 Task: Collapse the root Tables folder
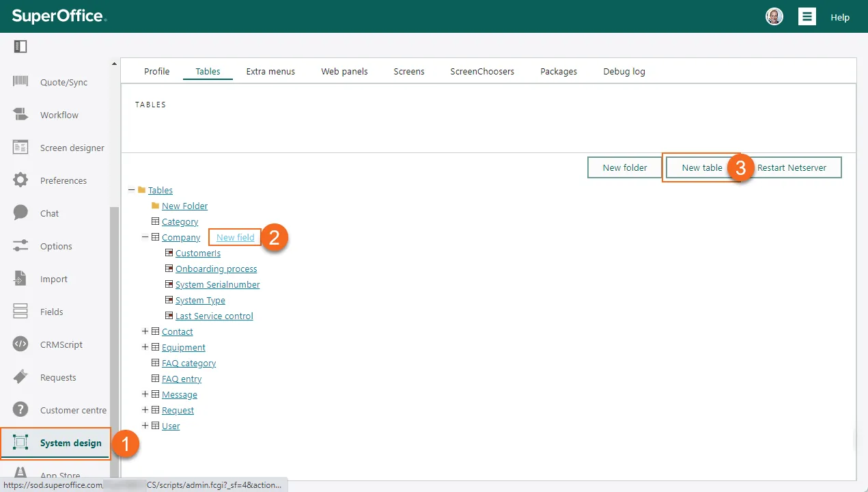(x=131, y=190)
